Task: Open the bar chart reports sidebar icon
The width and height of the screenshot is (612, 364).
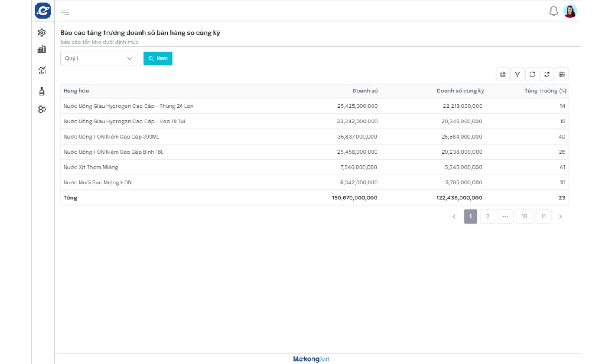Action: click(x=42, y=50)
